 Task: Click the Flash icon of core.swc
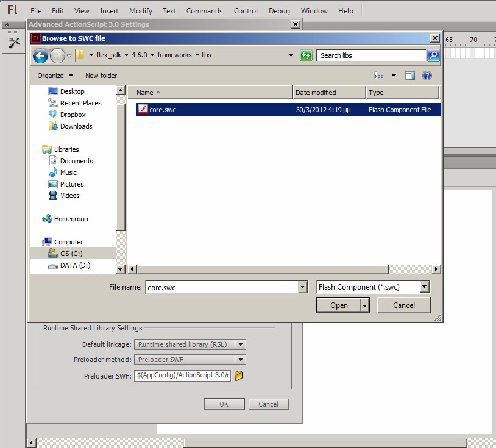coord(143,109)
